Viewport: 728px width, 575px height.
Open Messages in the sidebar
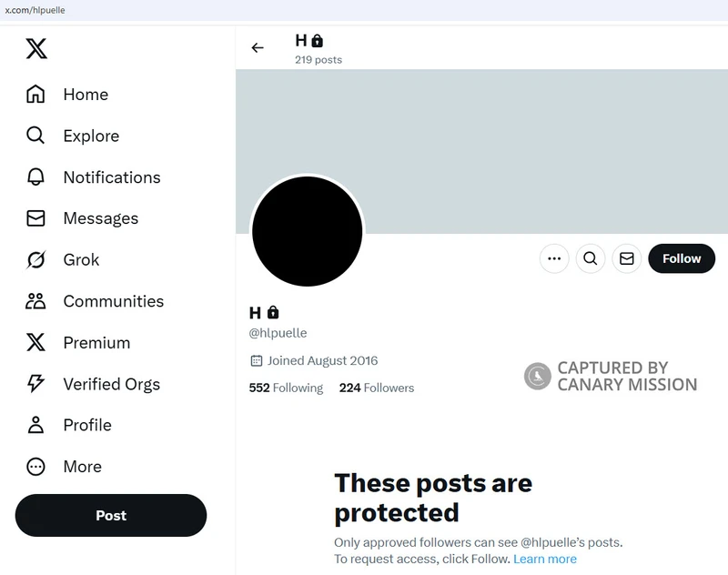tap(82, 218)
